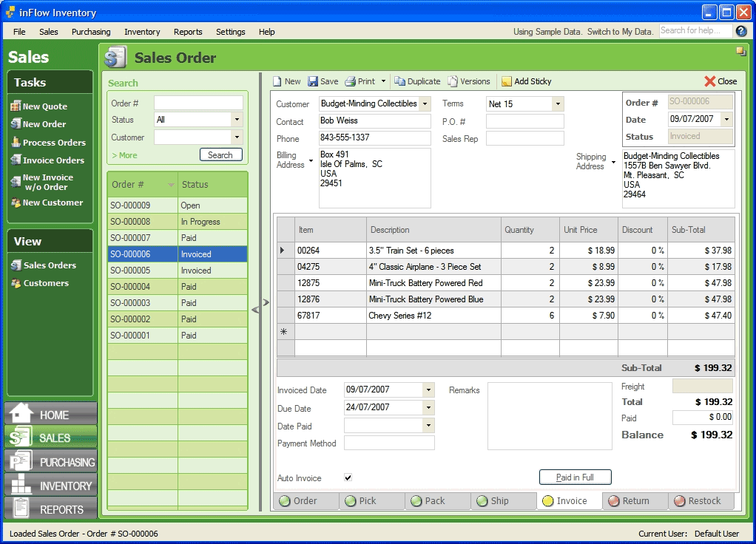Open the help question mark icon
The width and height of the screenshot is (756, 544).
[741, 31]
